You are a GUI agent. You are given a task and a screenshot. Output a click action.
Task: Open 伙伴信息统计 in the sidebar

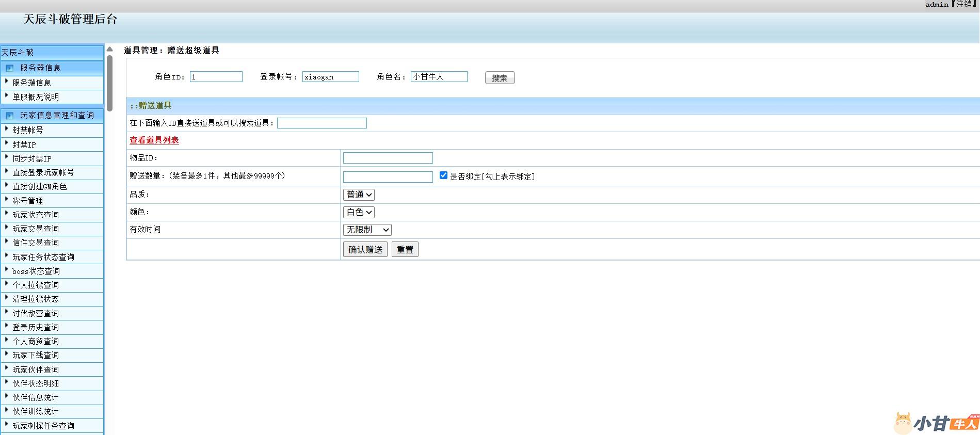[x=36, y=397]
